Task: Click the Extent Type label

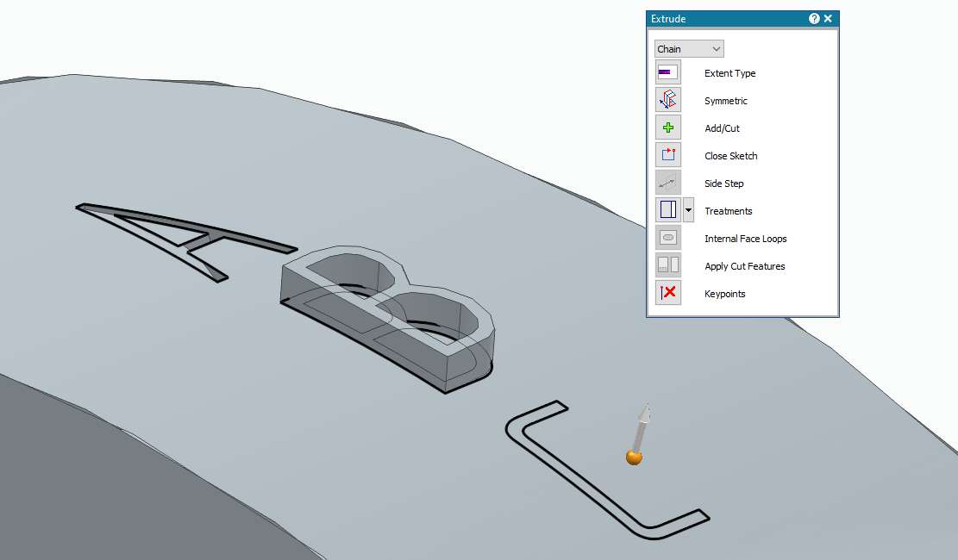Action: pyautogui.click(x=729, y=73)
